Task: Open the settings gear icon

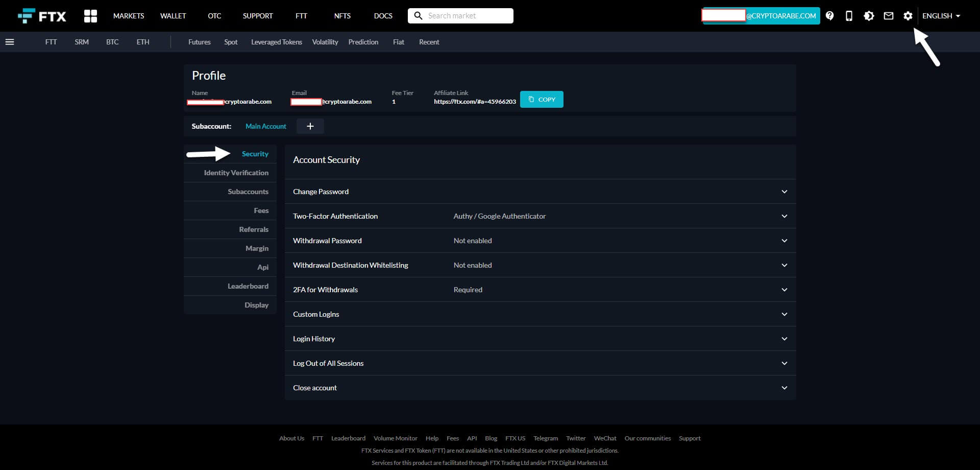Action: point(908,16)
